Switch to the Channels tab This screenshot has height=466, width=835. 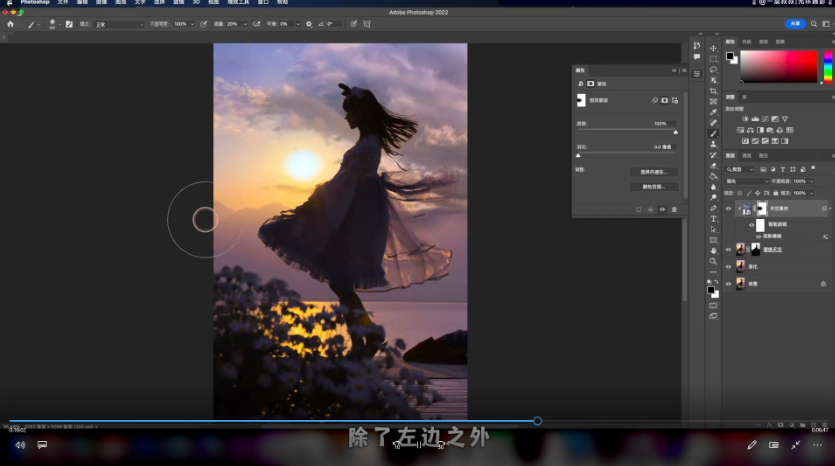[747, 156]
